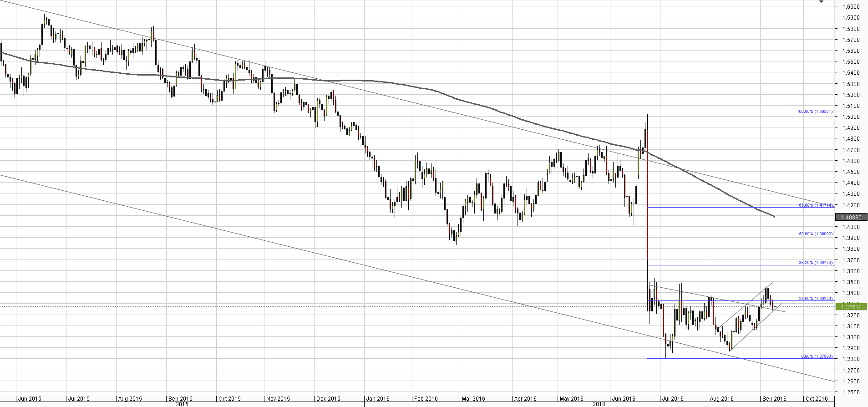Click the gray 1.40885 moving average price tag
The height and width of the screenshot is (407, 868).
[851, 218]
